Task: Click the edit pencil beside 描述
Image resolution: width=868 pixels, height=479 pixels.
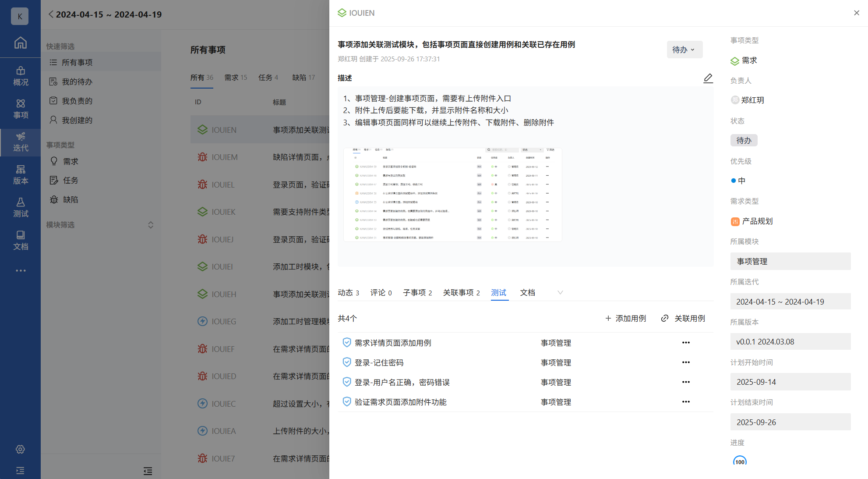Action: point(708,78)
